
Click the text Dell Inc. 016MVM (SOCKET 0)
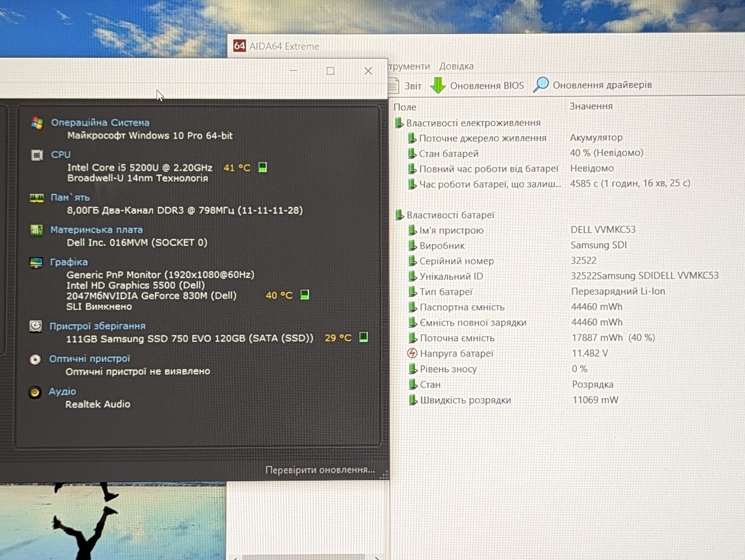[x=137, y=242]
